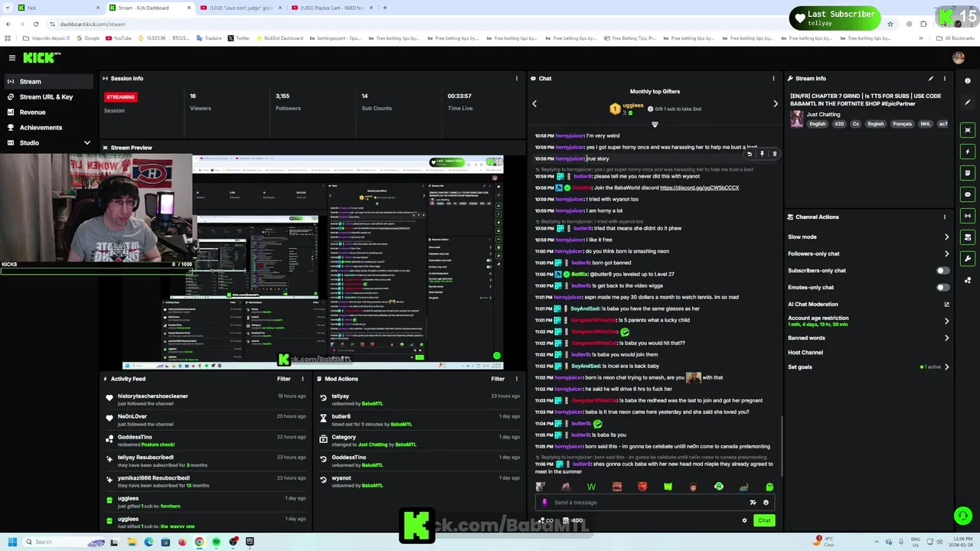Expand Account age restriction settings
980x551 pixels.
946,321
